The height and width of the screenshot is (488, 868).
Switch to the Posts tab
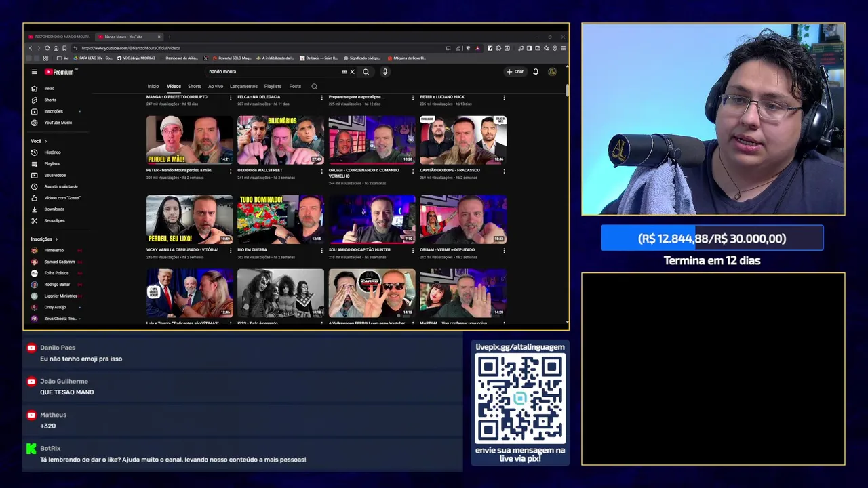[x=295, y=87]
